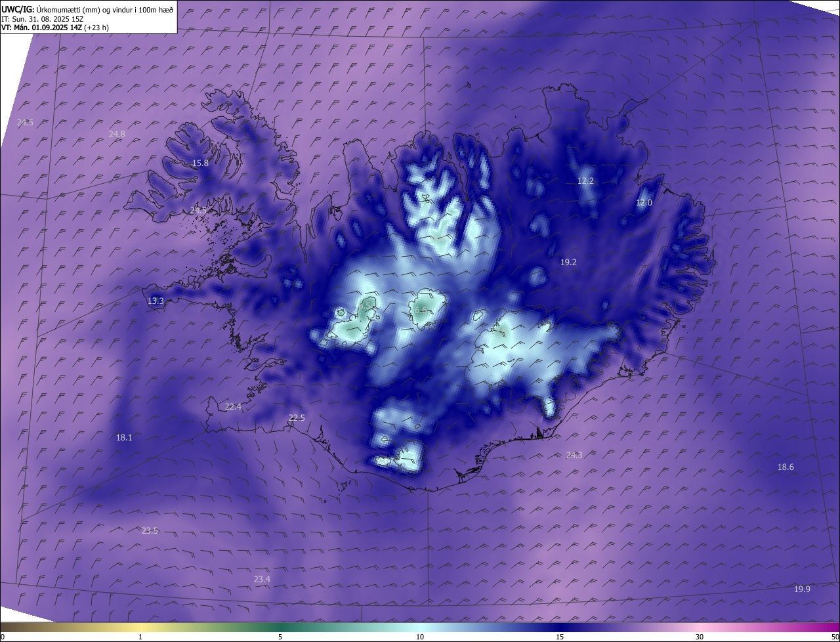The image size is (840, 642).
Task: Click the 1 tick label on the colour scale
Action: pos(140,637)
